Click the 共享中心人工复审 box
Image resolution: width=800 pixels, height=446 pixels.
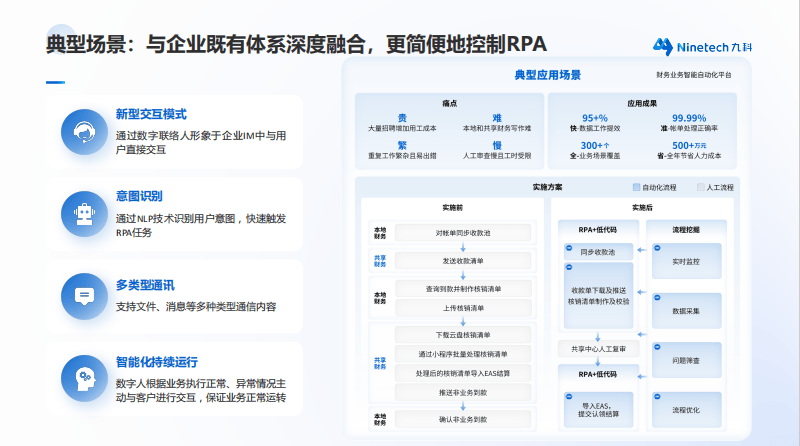point(598,349)
